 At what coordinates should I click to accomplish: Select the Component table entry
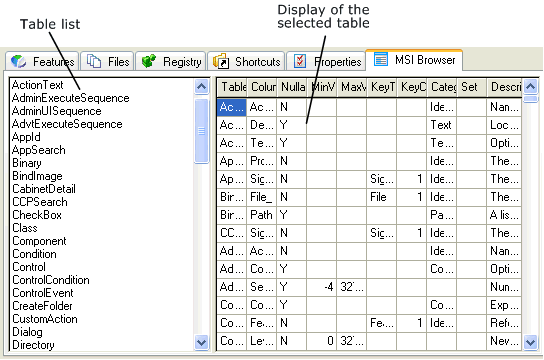coord(39,241)
